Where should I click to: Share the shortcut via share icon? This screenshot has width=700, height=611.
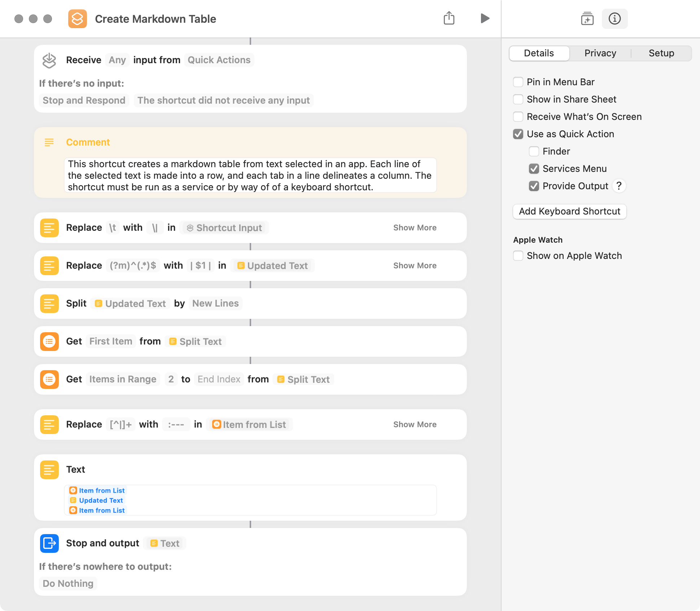(449, 18)
